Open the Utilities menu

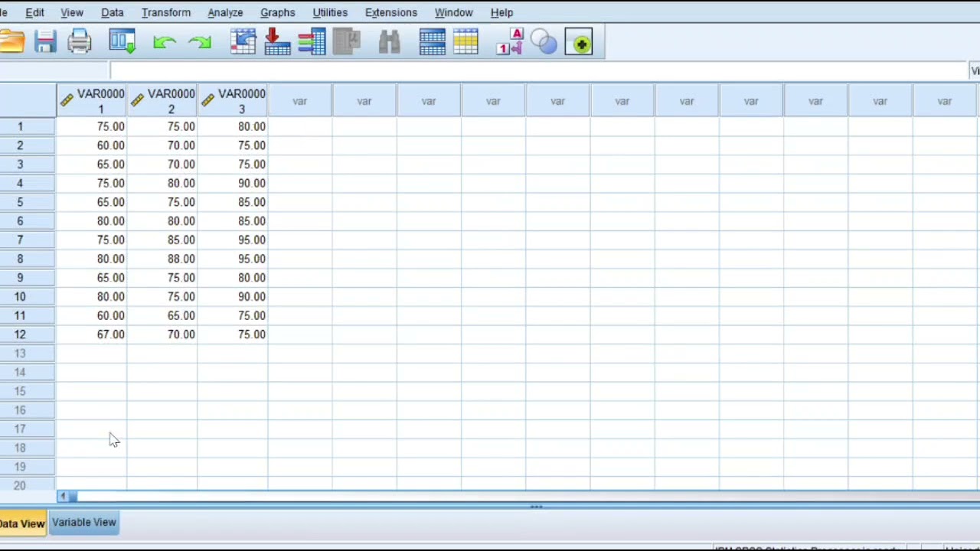[330, 12]
